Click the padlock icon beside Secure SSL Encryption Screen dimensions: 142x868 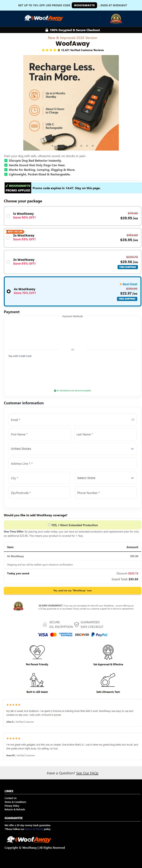click(45, 624)
